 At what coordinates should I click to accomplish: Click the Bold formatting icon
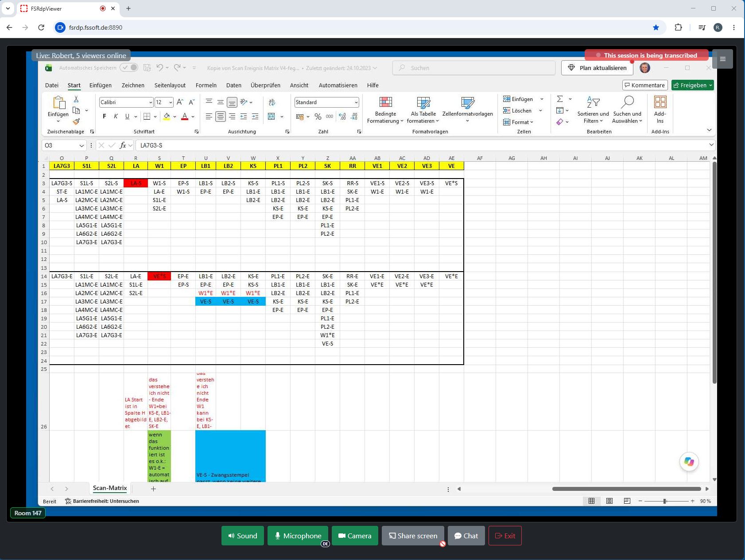click(105, 117)
